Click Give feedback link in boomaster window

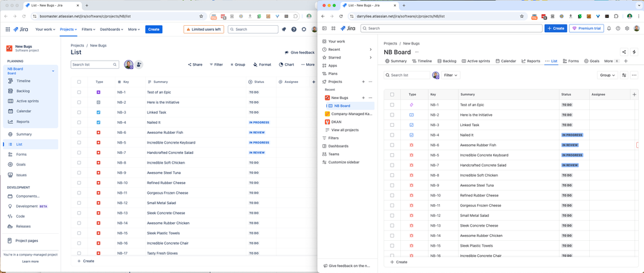point(299,53)
